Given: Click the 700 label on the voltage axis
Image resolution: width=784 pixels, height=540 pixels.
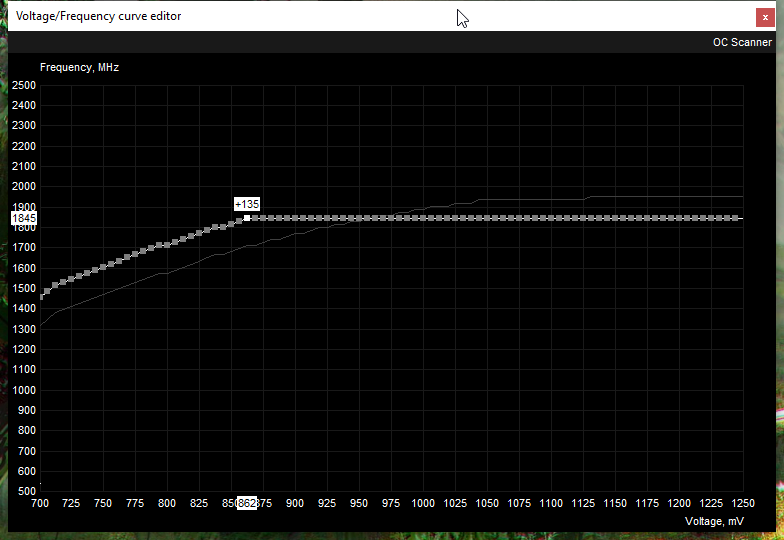Looking at the screenshot, I should tap(40, 503).
